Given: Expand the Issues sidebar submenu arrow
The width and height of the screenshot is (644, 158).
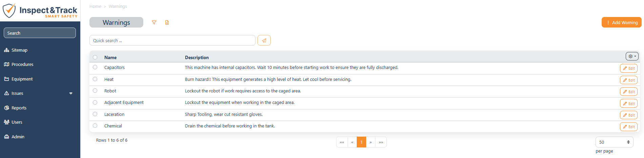Looking at the screenshot, I should [x=71, y=93].
